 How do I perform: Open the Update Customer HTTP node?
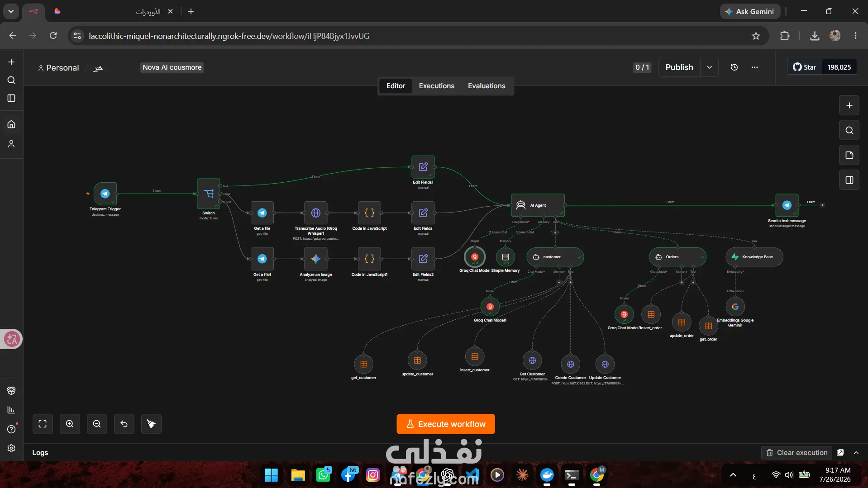(x=605, y=364)
